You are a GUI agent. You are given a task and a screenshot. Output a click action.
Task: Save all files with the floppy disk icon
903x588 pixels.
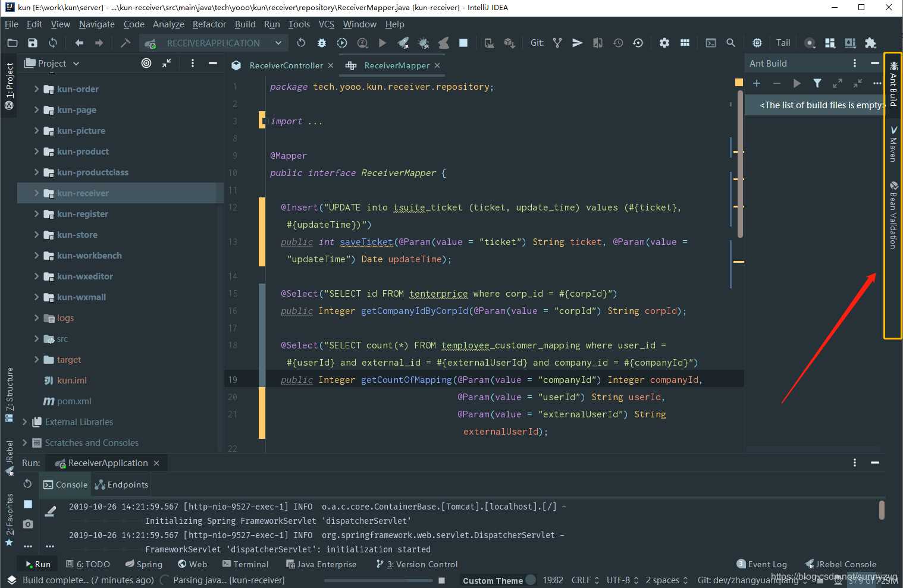pyautogui.click(x=33, y=43)
